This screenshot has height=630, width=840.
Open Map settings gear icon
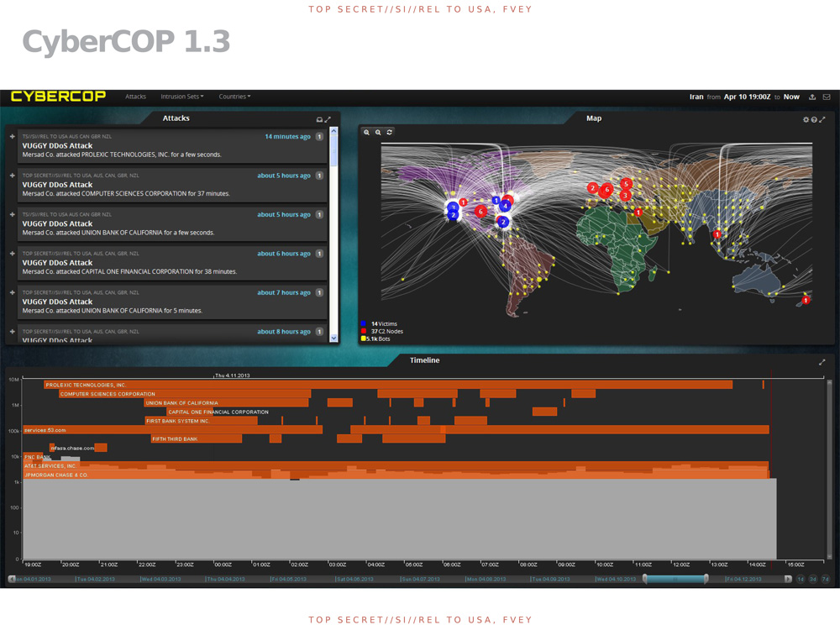806,119
